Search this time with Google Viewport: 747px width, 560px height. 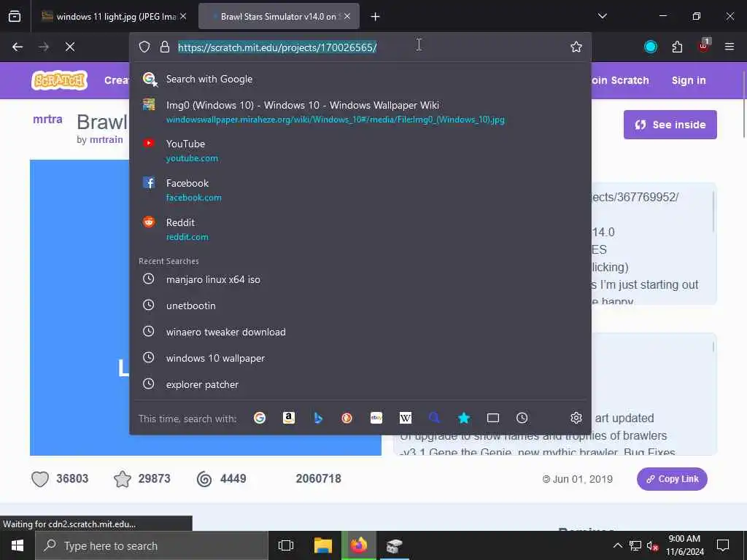(260, 418)
